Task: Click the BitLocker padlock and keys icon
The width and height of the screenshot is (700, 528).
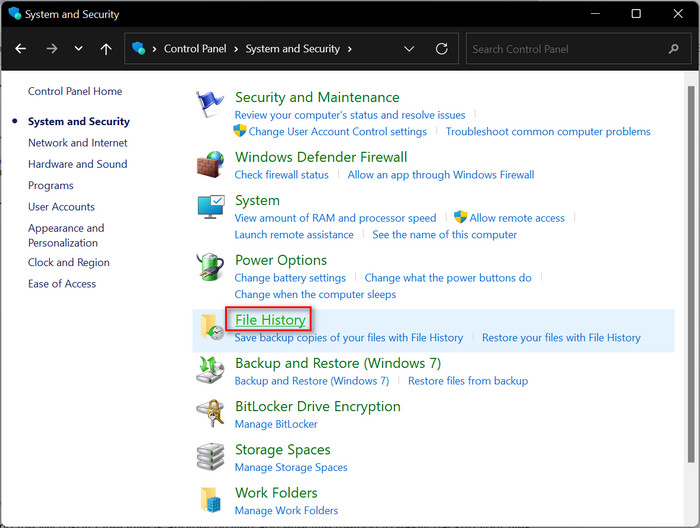Action: (x=210, y=413)
